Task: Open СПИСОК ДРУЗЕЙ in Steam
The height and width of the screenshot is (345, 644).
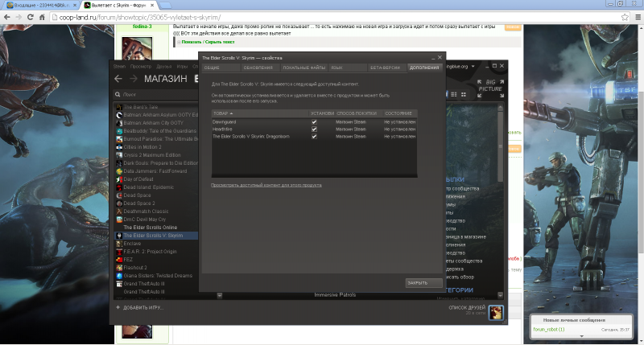Action: [467, 307]
